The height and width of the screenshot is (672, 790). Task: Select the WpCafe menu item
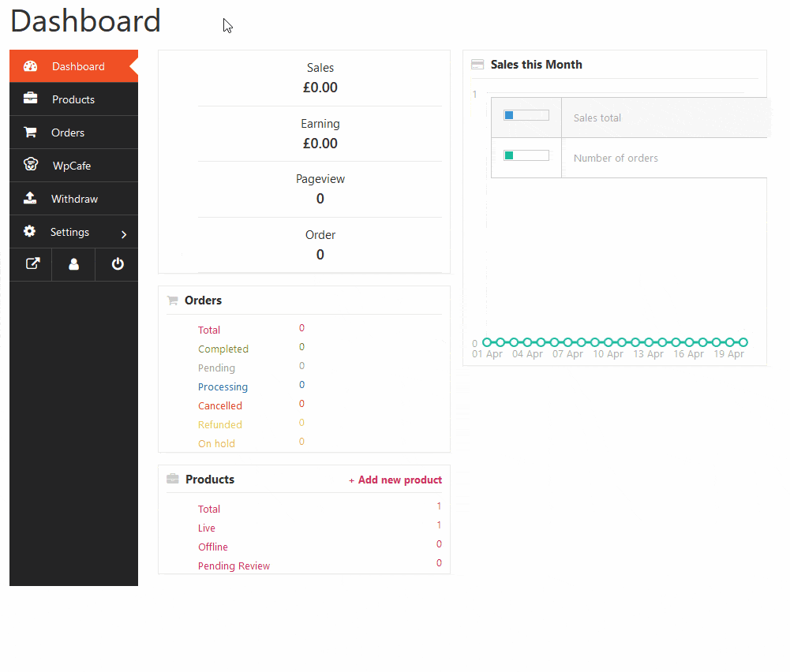coord(73,166)
